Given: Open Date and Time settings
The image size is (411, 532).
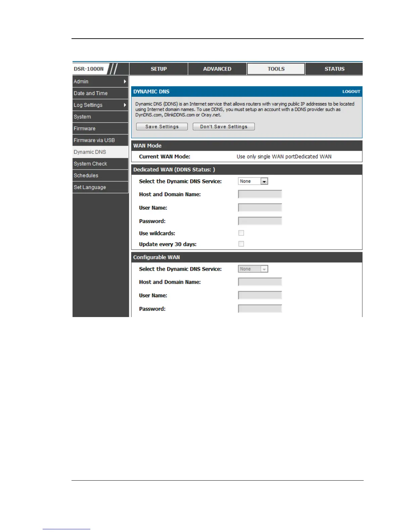Looking at the screenshot, I should (x=100, y=93).
